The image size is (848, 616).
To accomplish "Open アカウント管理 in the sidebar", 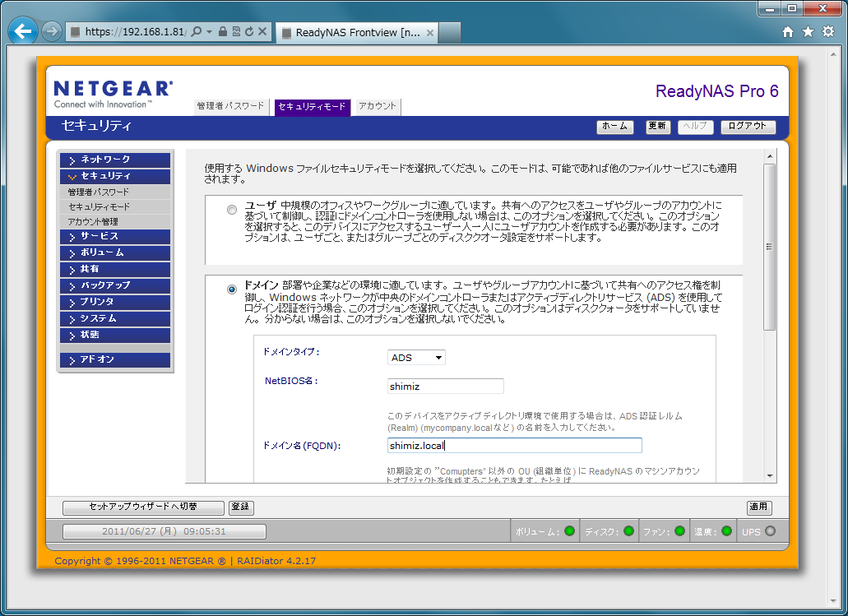I will [x=93, y=222].
